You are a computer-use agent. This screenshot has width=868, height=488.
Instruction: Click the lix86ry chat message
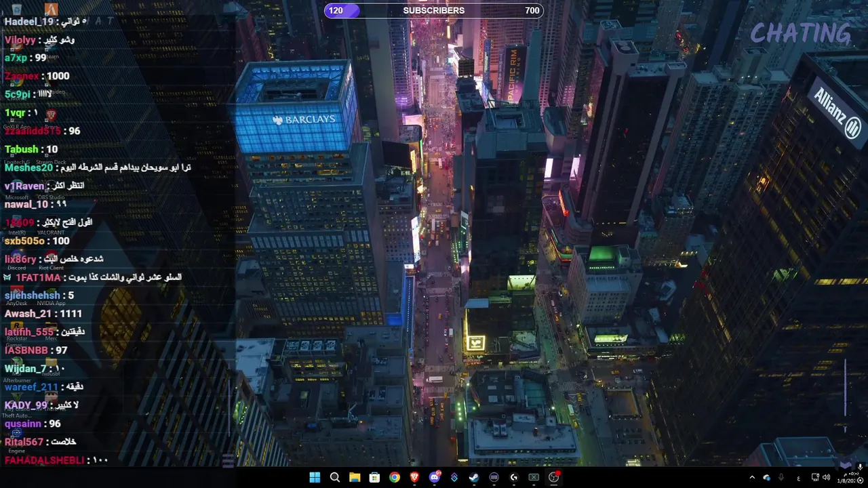(54, 260)
